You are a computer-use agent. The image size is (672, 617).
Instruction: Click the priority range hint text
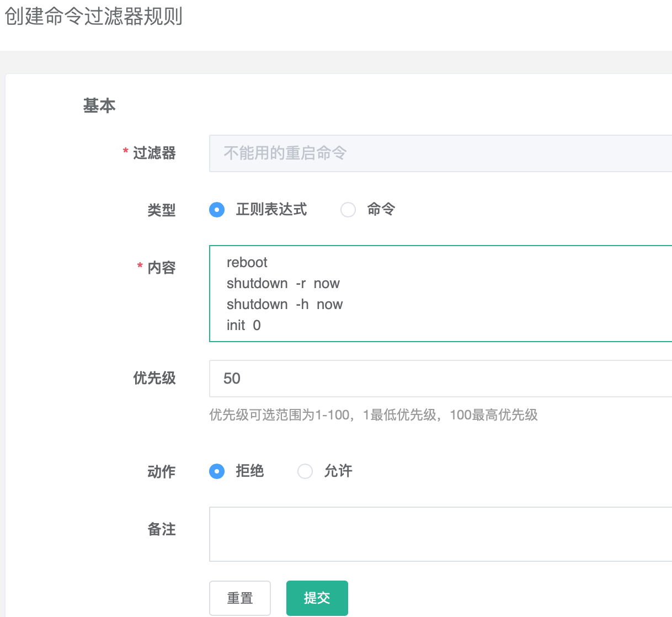point(374,415)
